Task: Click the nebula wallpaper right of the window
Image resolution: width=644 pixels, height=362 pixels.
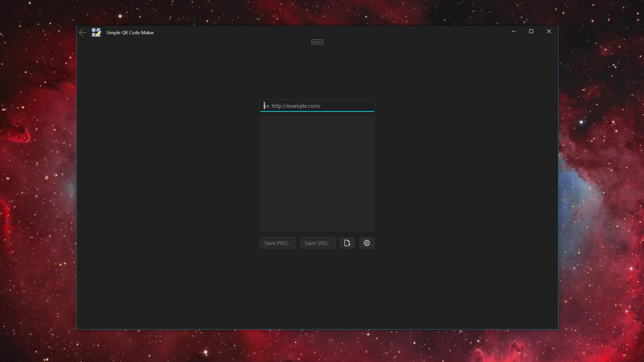Action: (x=600, y=181)
